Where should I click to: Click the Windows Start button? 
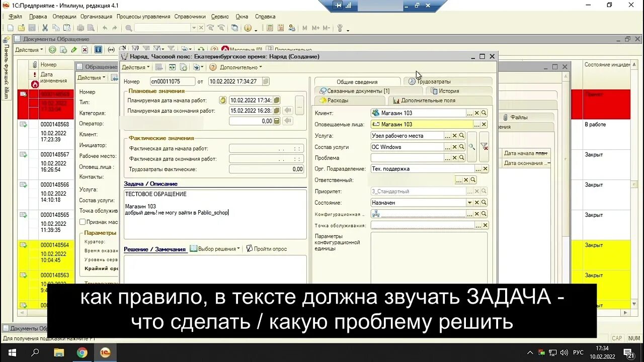pos(12,352)
